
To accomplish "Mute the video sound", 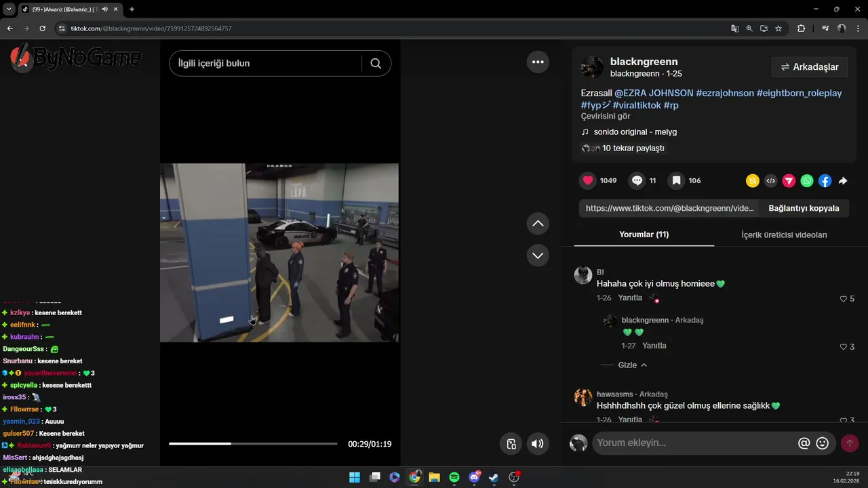I will coord(537,444).
